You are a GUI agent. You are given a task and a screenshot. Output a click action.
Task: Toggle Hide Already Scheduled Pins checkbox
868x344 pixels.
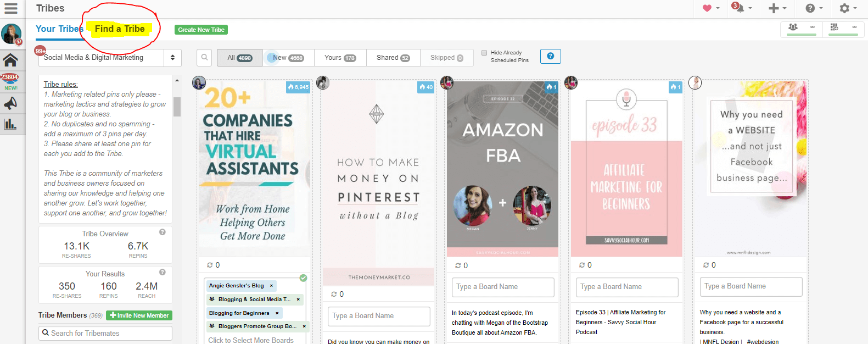pos(484,53)
